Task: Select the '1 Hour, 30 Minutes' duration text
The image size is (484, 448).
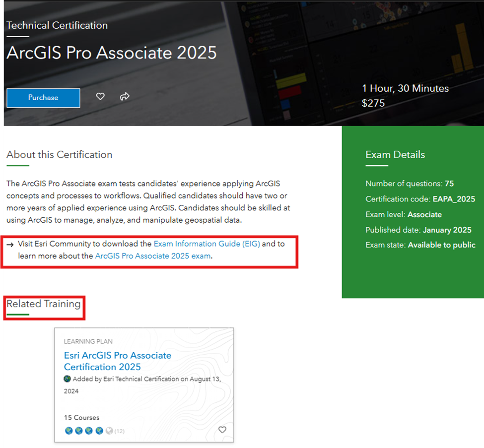Action: point(405,88)
